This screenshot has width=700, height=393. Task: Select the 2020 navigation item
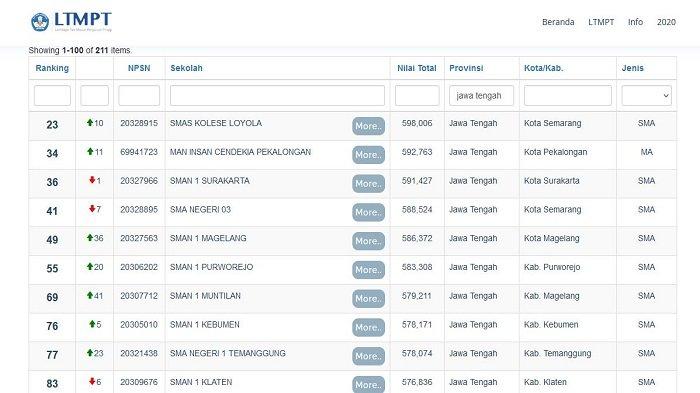point(666,22)
